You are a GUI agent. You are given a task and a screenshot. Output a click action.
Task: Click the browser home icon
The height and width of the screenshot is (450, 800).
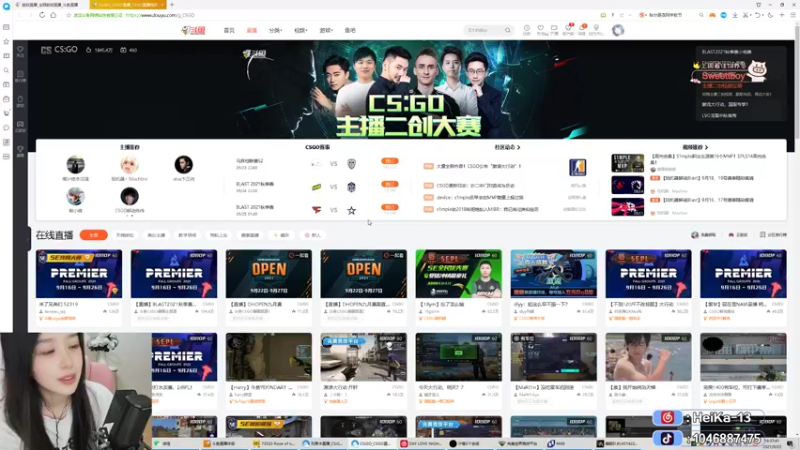point(53,15)
